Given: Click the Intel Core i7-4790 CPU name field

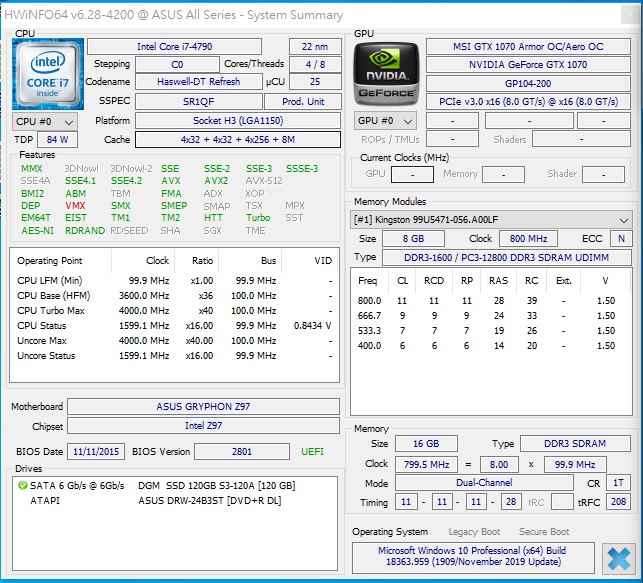Looking at the screenshot, I should click(174, 47).
